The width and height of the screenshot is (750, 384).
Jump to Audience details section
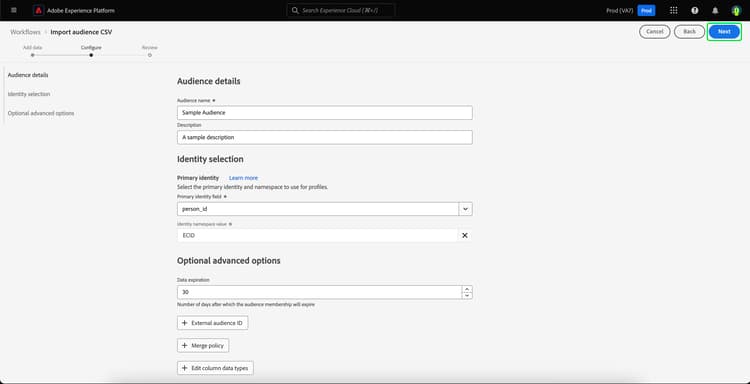coord(28,75)
